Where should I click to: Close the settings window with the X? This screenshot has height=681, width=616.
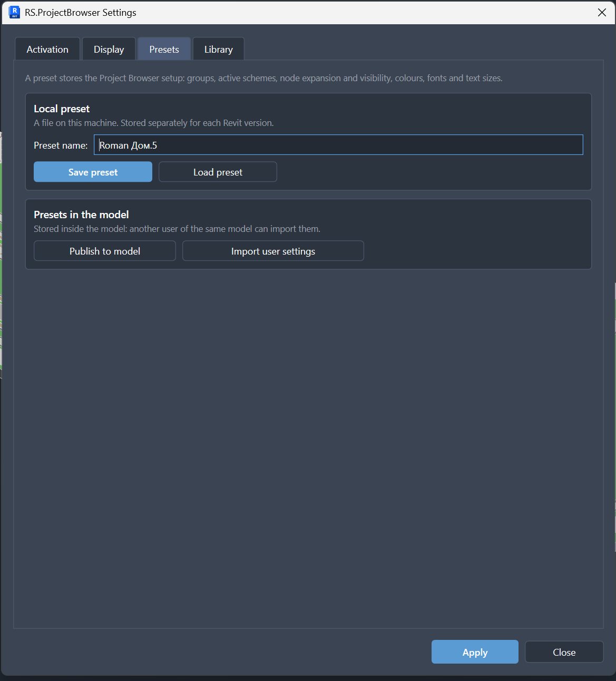(x=602, y=12)
